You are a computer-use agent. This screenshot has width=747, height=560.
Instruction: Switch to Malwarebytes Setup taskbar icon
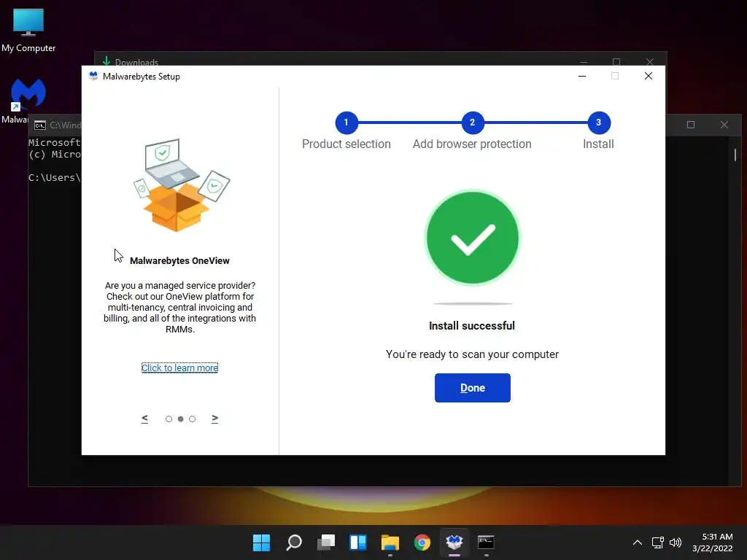pos(454,542)
